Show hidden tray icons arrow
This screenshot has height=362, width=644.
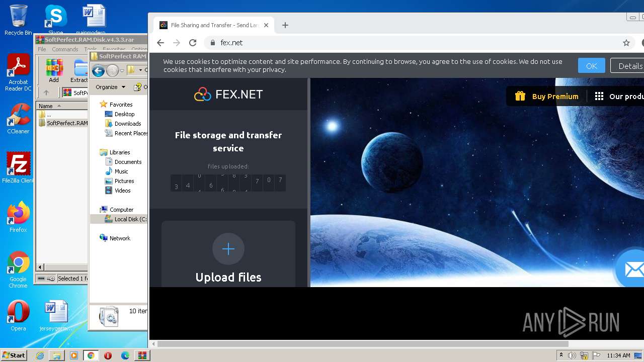[561, 355]
